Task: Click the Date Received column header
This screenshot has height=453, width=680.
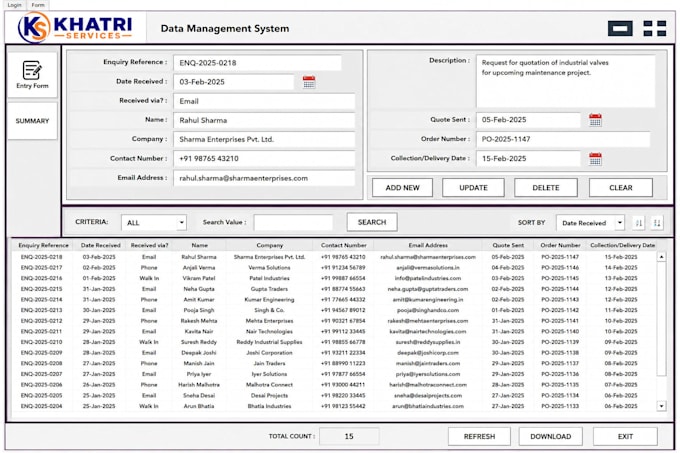Action: (x=100, y=245)
